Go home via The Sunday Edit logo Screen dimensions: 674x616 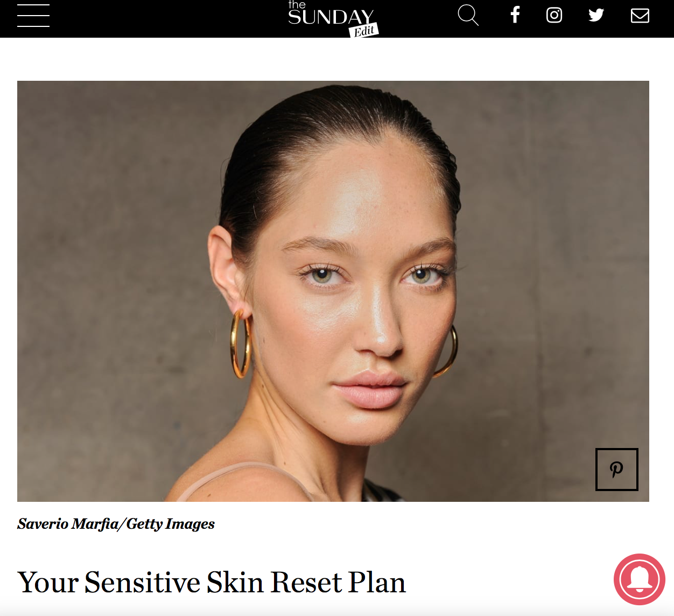(333, 19)
